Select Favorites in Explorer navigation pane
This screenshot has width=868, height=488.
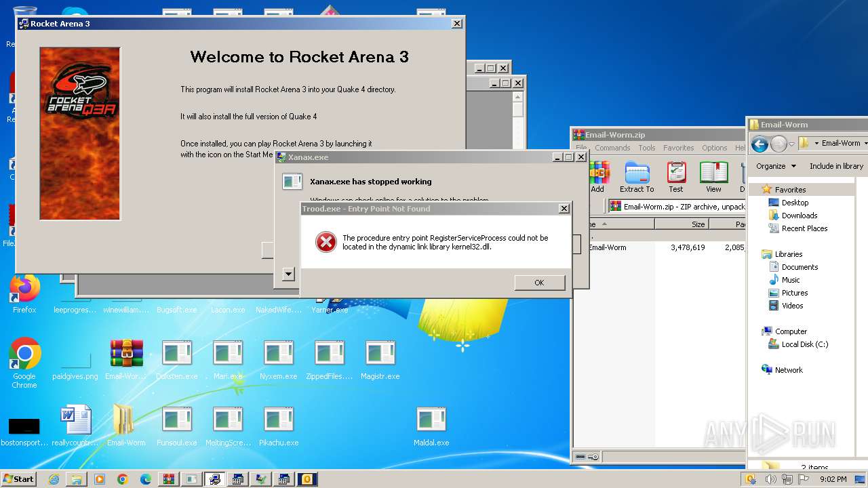click(x=790, y=190)
